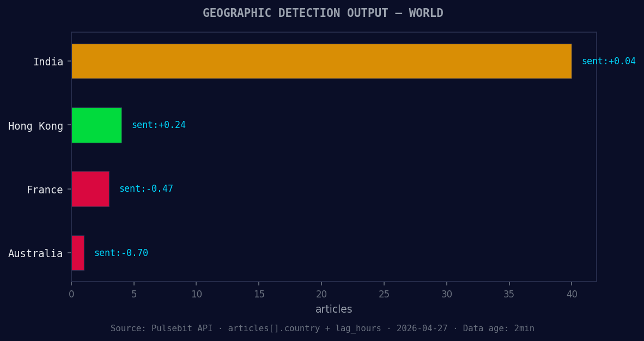Click the Australia axis label
The height and width of the screenshot is (341, 644).
37,253
